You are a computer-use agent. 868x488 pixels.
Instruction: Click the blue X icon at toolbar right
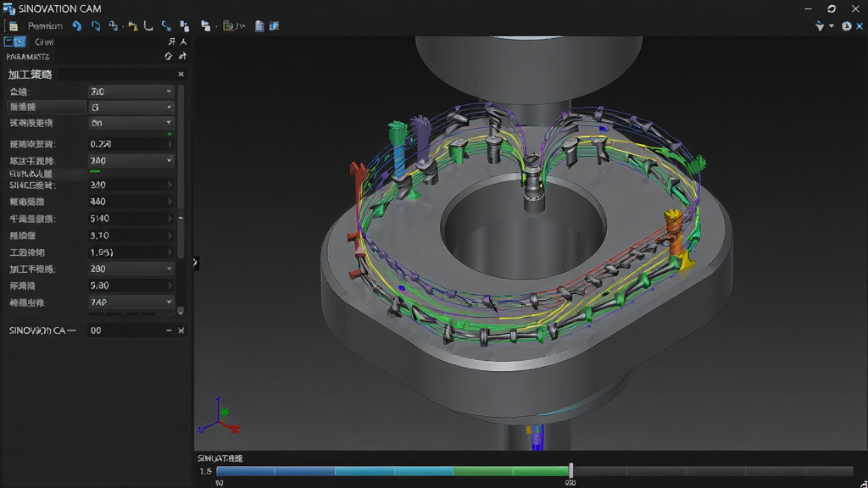860,26
